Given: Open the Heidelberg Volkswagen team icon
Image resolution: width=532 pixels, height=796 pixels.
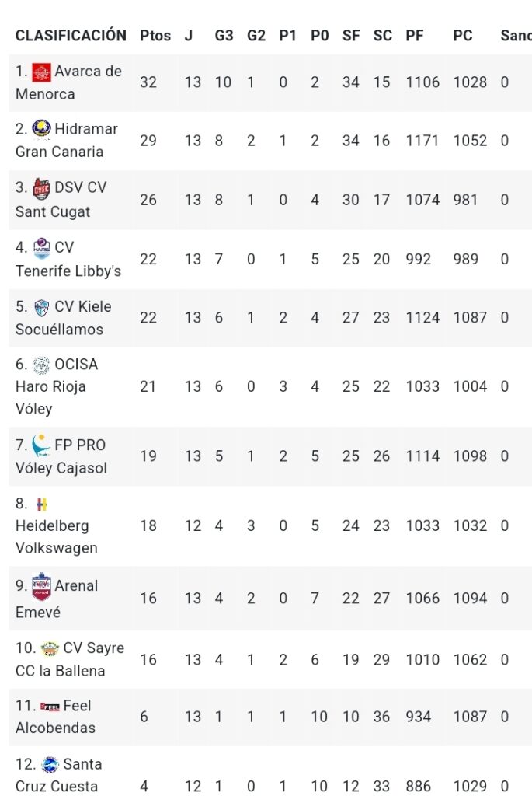Looking at the screenshot, I should coord(42,504).
